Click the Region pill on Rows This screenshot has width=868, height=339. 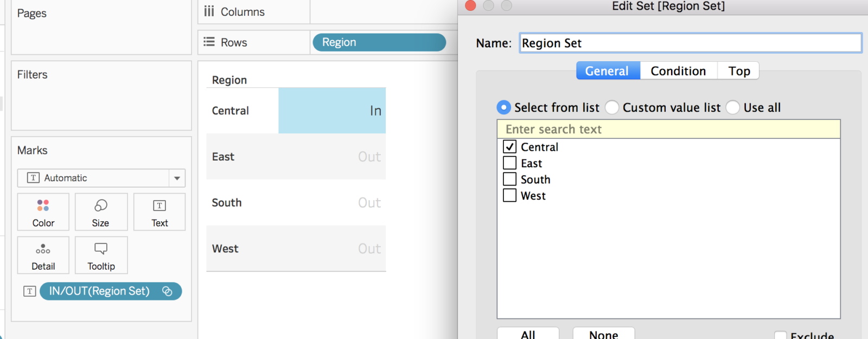379,42
